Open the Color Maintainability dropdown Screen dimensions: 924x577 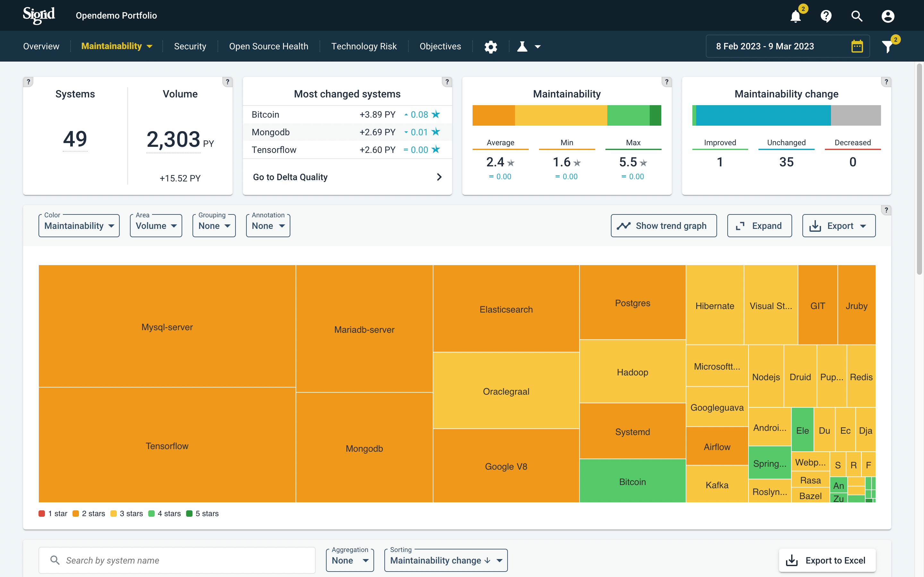click(x=79, y=226)
